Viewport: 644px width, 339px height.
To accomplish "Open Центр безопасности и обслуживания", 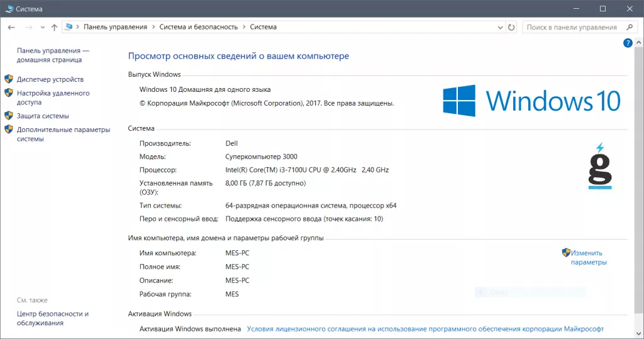I will (x=53, y=318).
